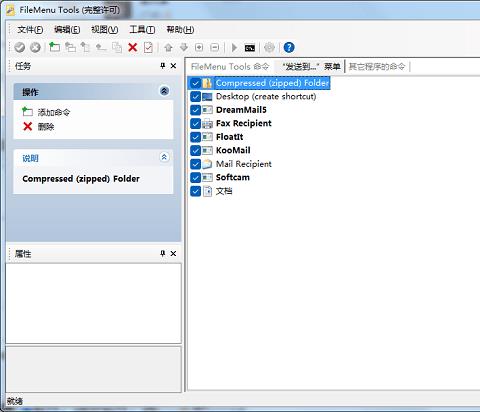Viewport: 480px width, 412px height.
Task: Uncheck the DreamMail5 checkbox
Action: click(x=196, y=110)
